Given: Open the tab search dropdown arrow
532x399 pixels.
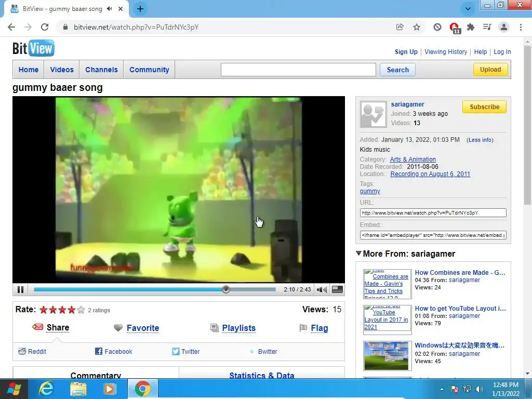Looking at the screenshot, I should (468, 9).
